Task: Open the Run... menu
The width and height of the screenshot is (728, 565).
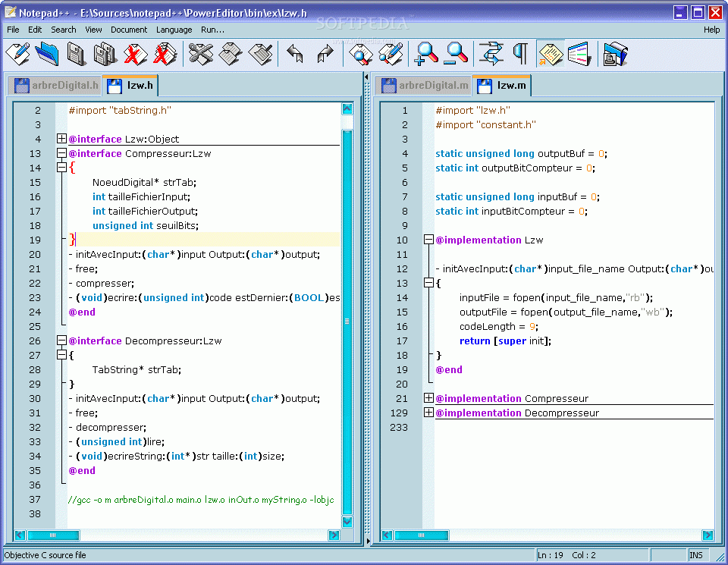Action: 212,30
